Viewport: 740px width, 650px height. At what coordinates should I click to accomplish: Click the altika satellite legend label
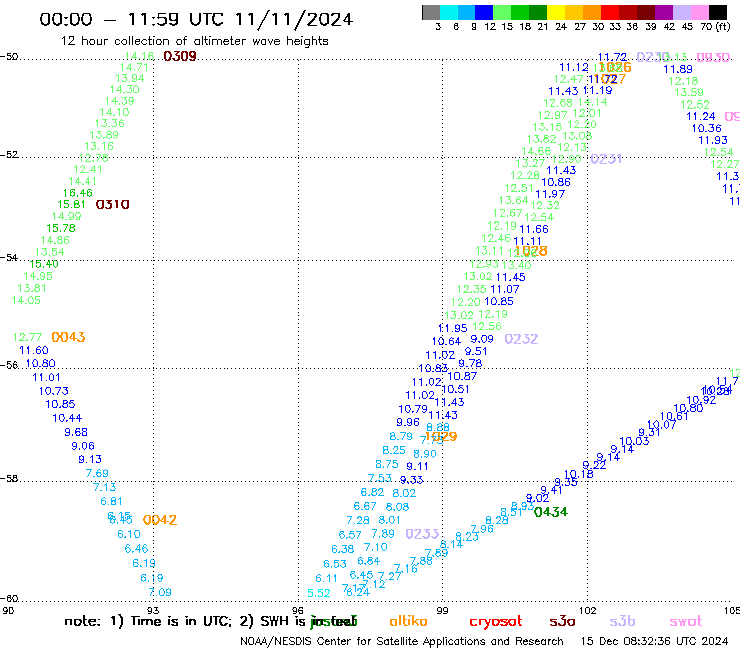(408, 621)
